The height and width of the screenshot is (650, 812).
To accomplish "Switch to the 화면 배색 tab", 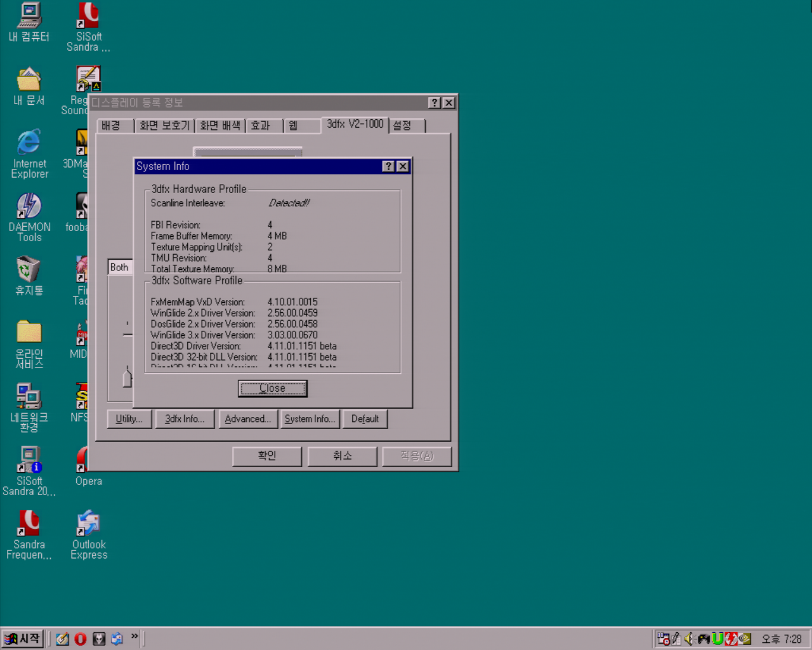I will coord(221,126).
